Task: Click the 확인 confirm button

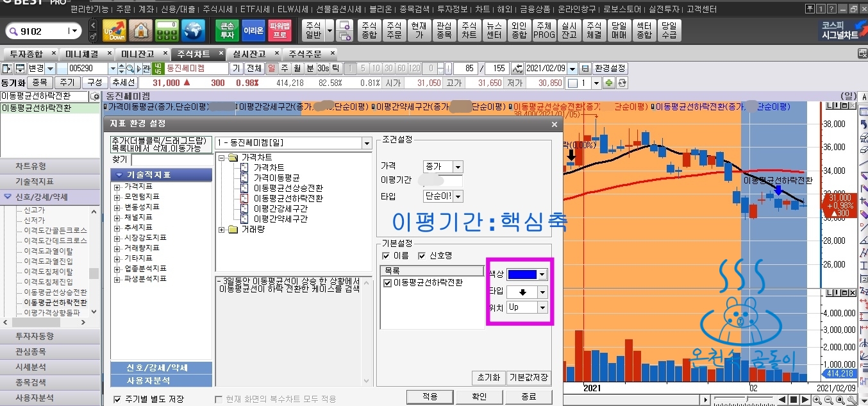Action: click(x=479, y=396)
